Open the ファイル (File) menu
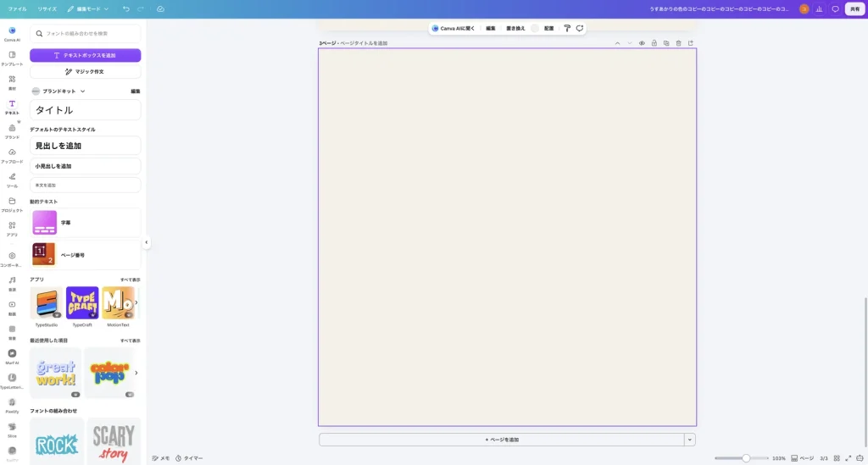The width and height of the screenshot is (868, 465). (x=17, y=8)
